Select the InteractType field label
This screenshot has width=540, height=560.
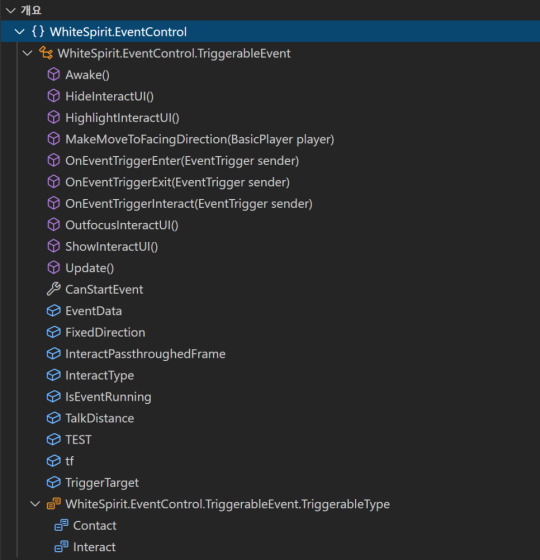(x=100, y=375)
